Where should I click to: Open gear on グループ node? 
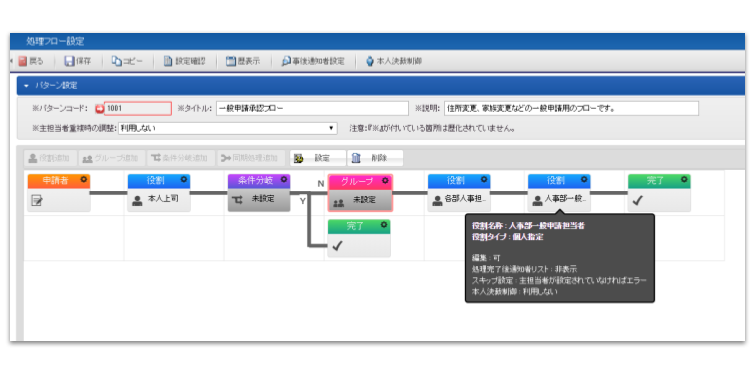pyautogui.click(x=385, y=180)
